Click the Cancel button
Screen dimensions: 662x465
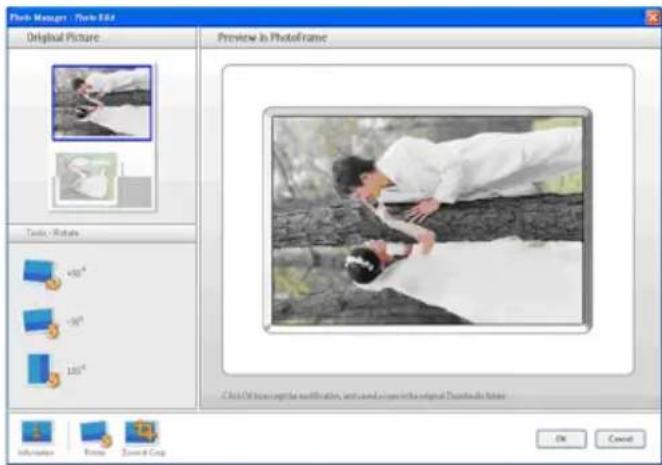click(620, 439)
